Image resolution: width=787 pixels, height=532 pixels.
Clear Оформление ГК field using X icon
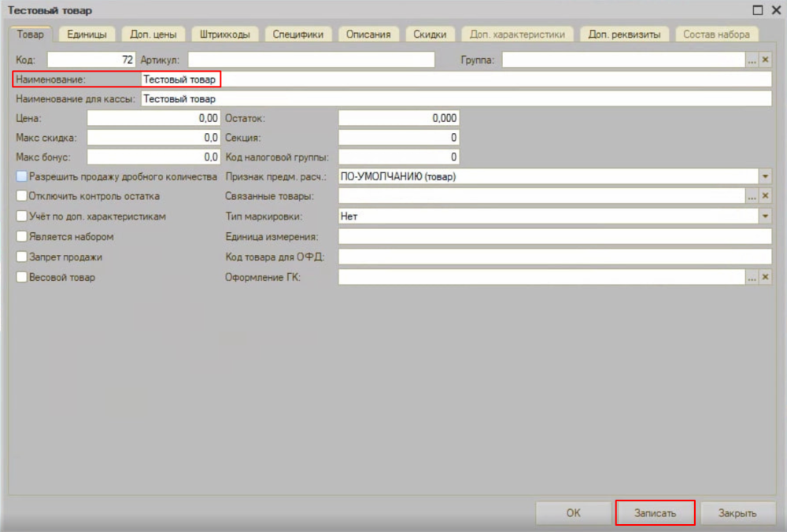pyautogui.click(x=765, y=277)
